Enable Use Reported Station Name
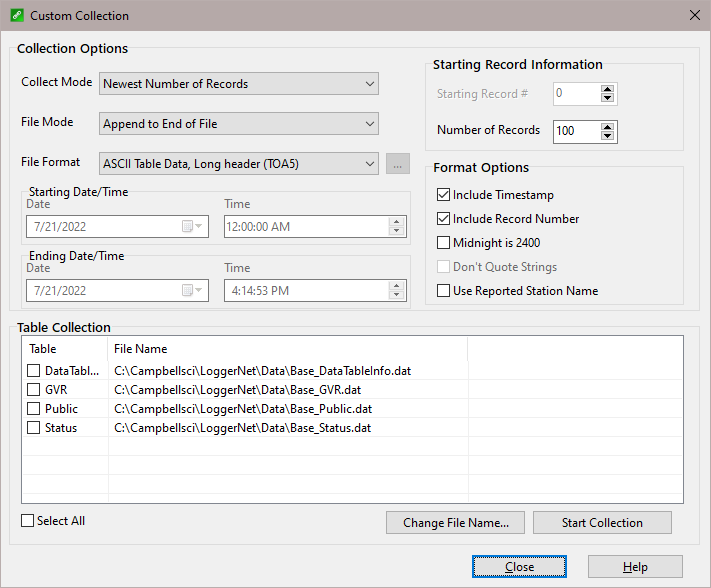Image resolution: width=711 pixels, height=588 pixels. pyautogui.click(x=444, y=291)
